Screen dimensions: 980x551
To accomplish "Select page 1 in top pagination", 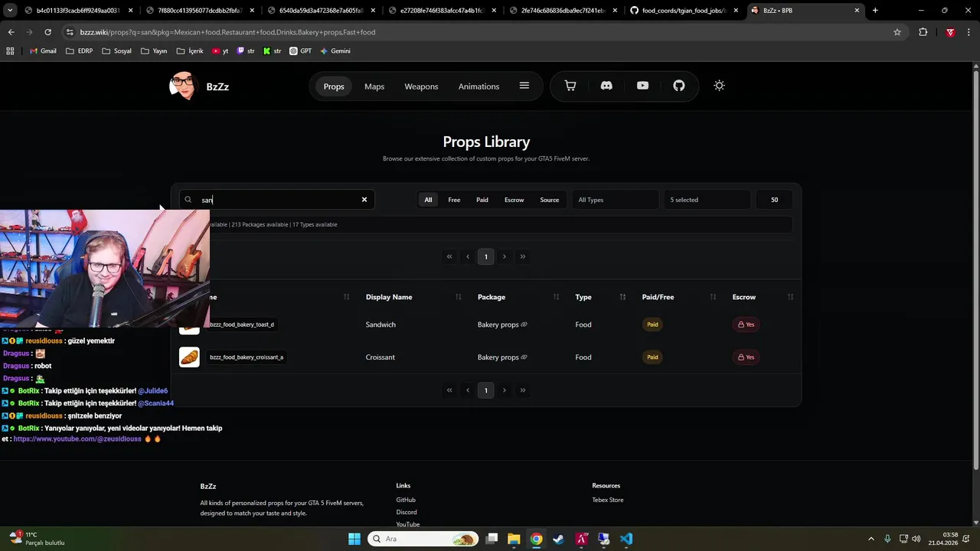I will (485, 256).
